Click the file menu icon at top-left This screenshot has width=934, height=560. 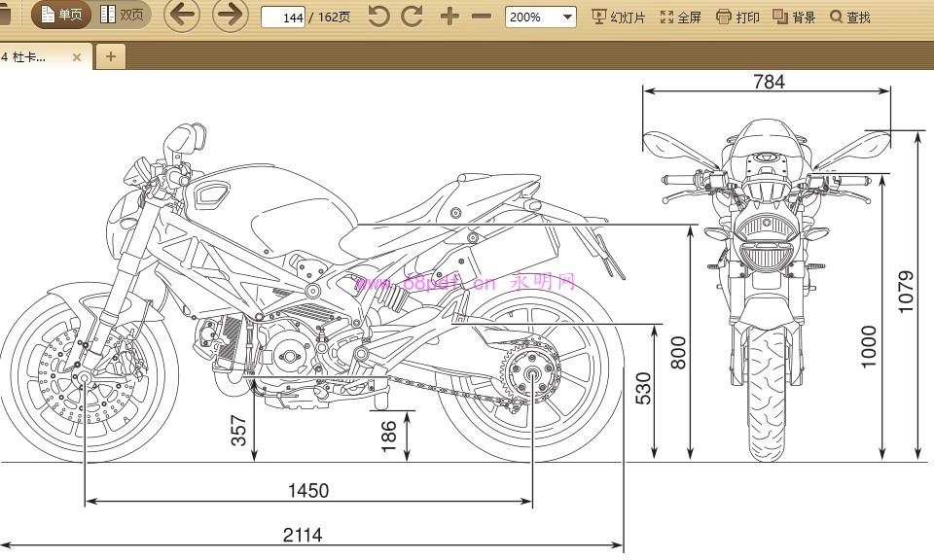click(6, 16)
